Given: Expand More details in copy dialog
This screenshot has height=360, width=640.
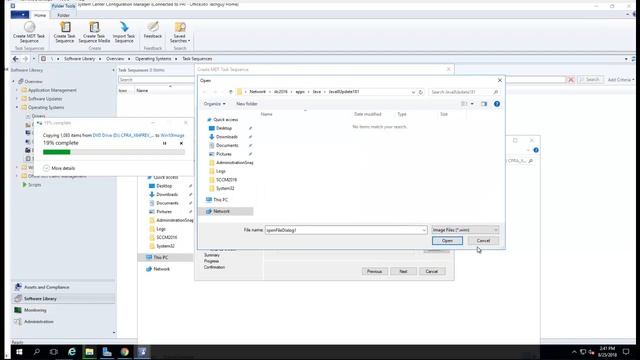Looking at the screenshot, I should click(59, 168).
